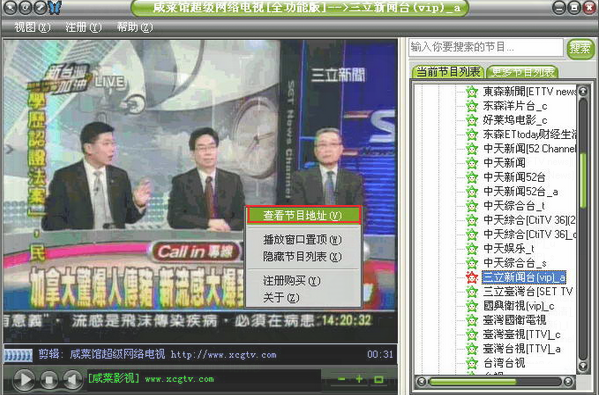Click the star icon beside 國興衛視(vip)_c

pos(472,306)
